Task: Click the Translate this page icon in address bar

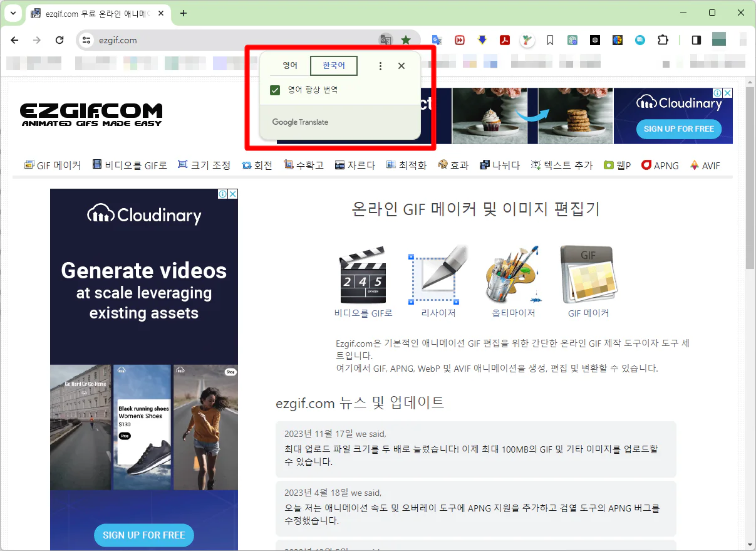Action: point(386,40)
